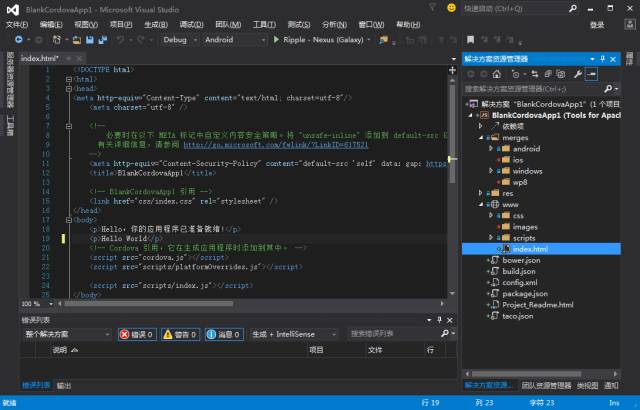The width and height of the screenshot is (640, 410).
Task: Toggle the 错误 0 errors filter
Action: tap(137, 335)
